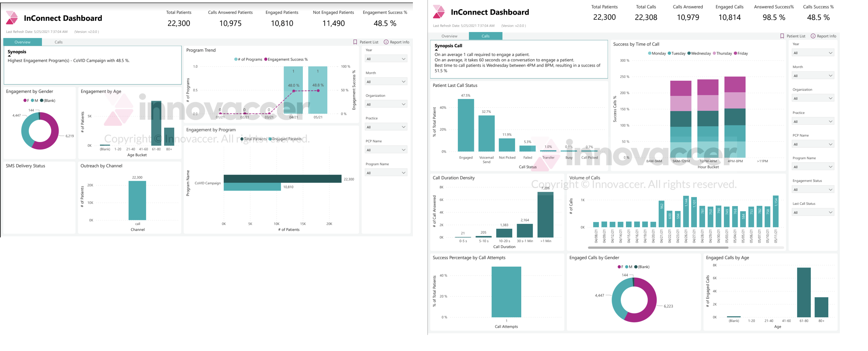Open Engagement Status dropdown
This screenshot has width=868, height=351.
[x=813, y=190]
